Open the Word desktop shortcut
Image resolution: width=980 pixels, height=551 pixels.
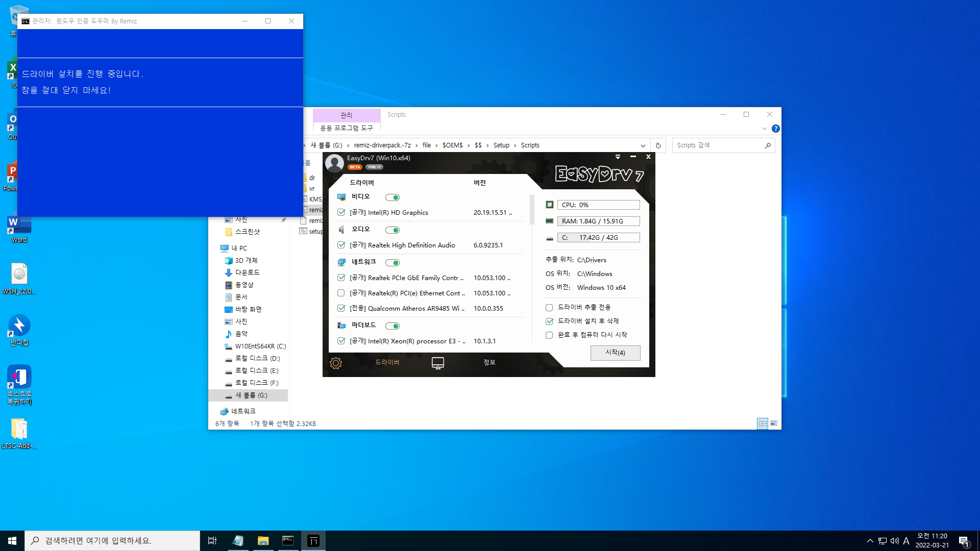click(x=19, y=228)
